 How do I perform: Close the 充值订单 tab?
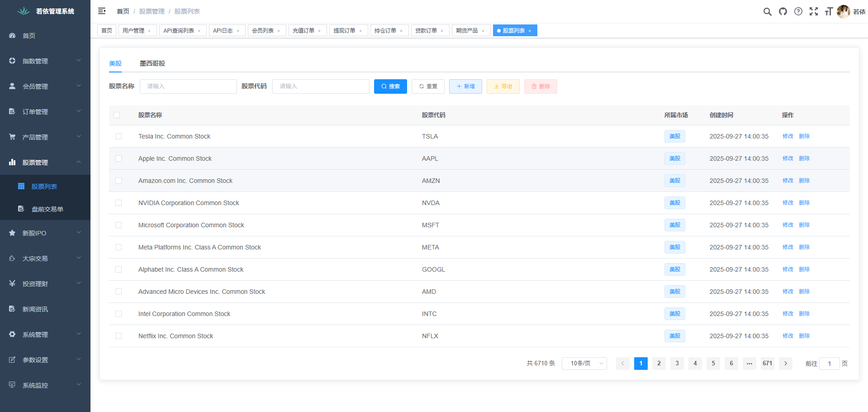[x=319, y=31]
